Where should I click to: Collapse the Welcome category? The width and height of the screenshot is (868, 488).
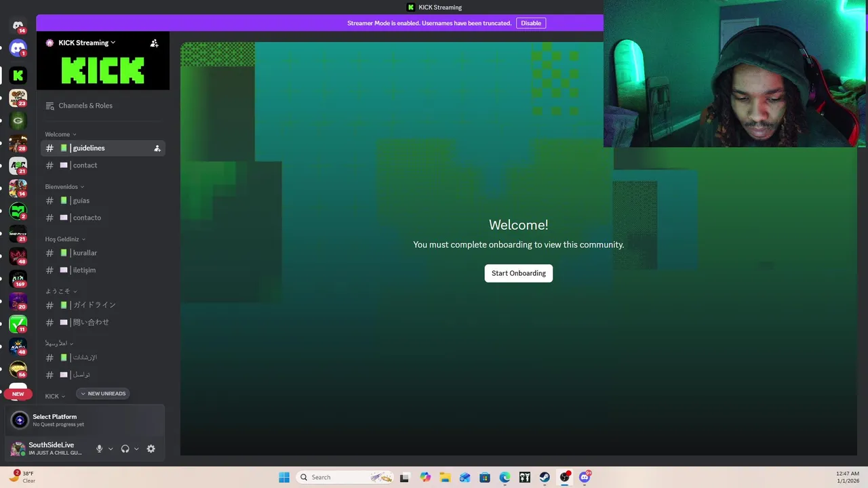[61, 134]
